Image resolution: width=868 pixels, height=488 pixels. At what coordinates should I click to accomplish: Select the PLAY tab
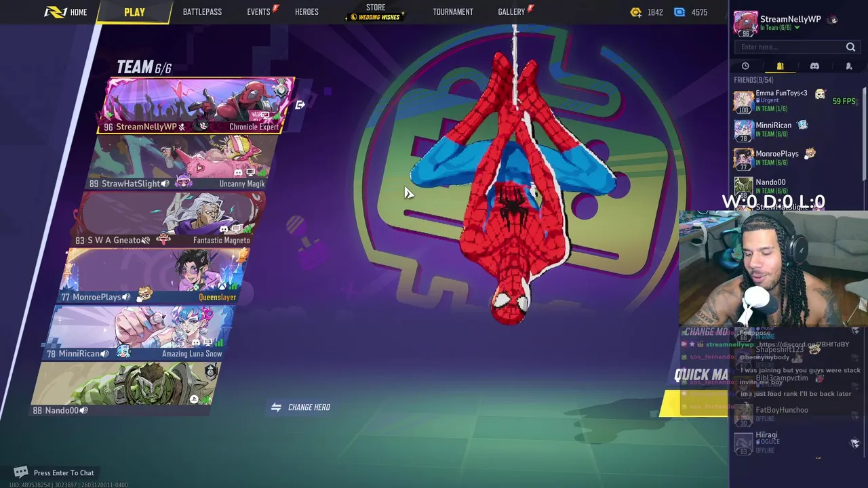[134, 12]
